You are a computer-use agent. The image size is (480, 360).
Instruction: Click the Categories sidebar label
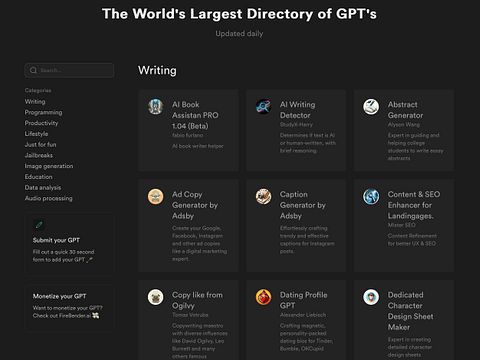[38, 90]
